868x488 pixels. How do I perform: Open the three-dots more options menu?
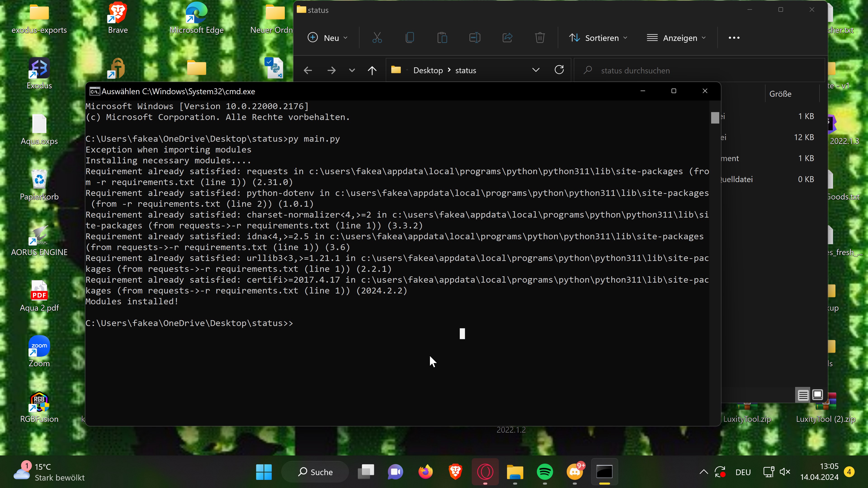click(734, 38)
